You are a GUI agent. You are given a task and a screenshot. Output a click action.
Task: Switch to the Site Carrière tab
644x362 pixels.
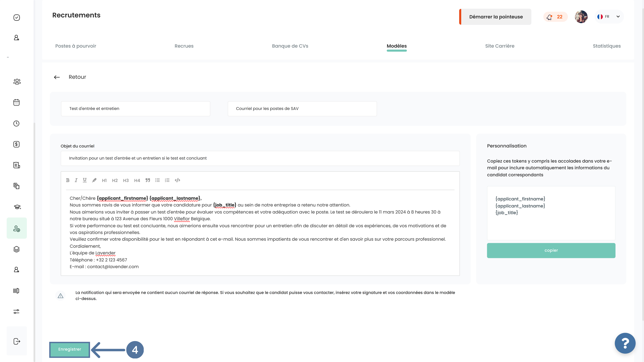pyautogui.click(x=500, y=46)
